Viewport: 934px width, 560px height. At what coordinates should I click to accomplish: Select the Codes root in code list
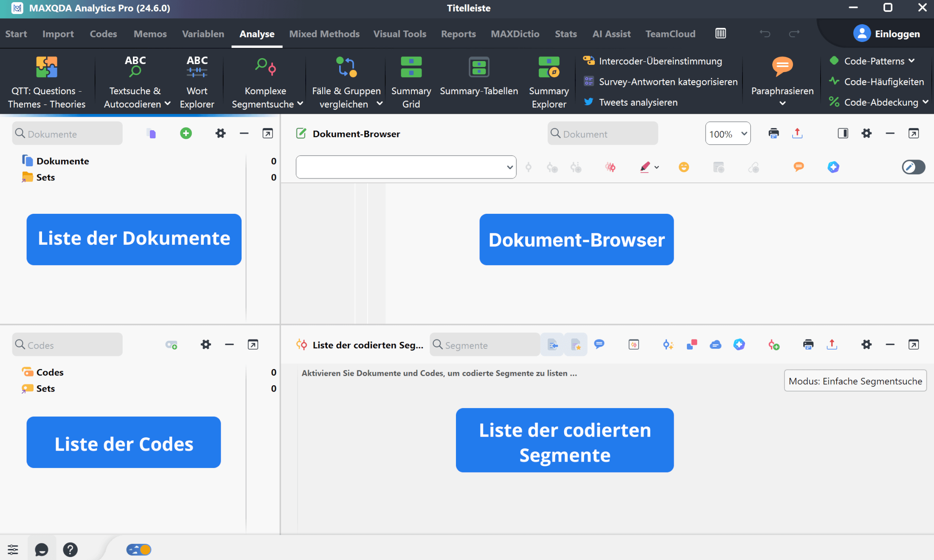[50, 372]
